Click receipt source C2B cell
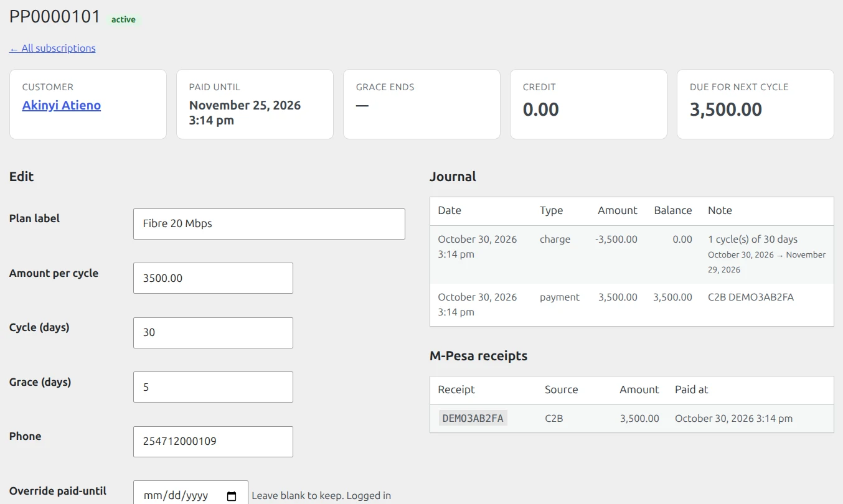 coord(553,418)
